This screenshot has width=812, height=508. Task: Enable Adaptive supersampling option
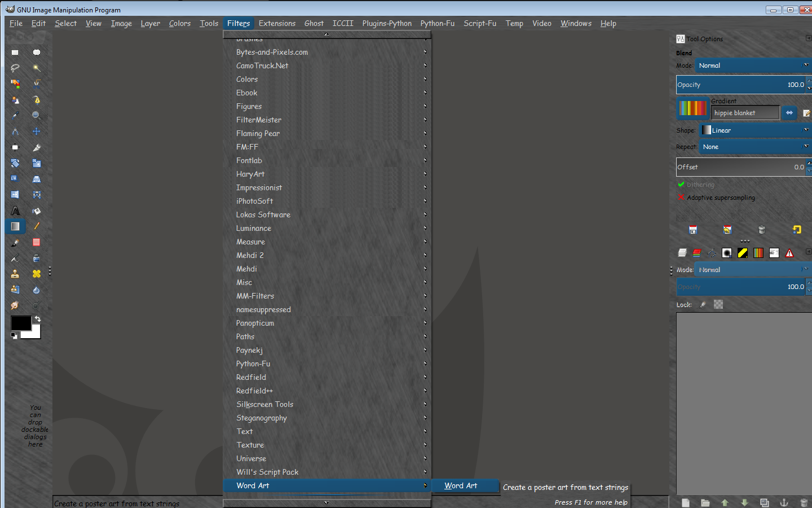(681, 198)
